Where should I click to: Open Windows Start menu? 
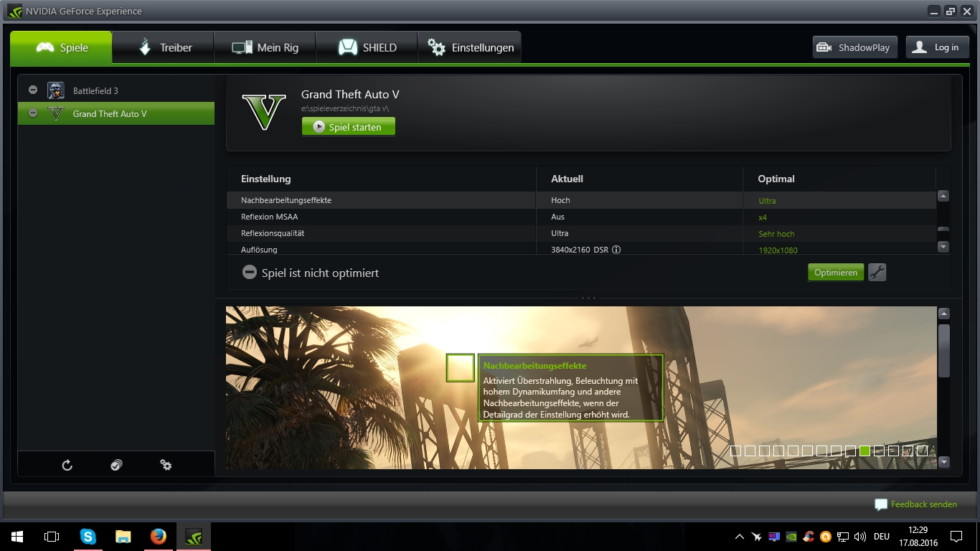[x=17, y=536]
